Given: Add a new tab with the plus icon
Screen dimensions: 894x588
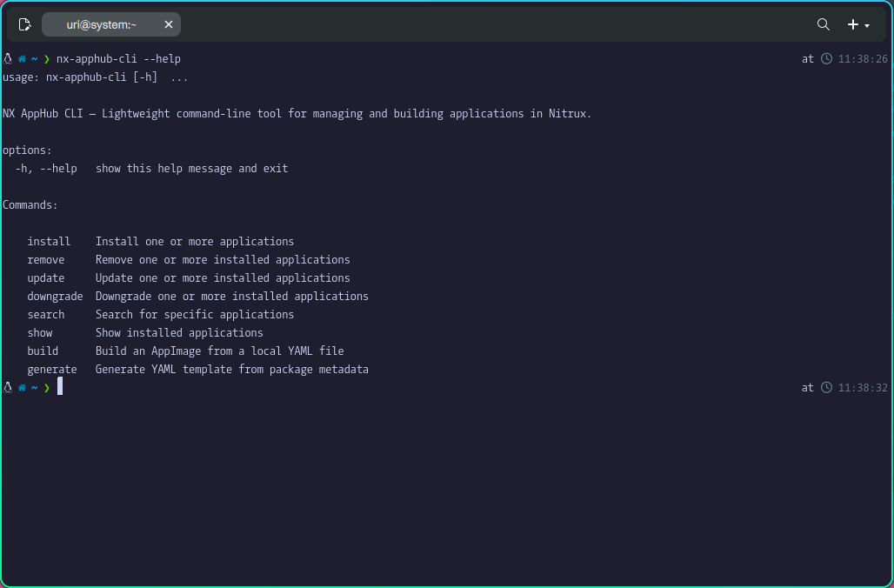Looking at the screenshot, I should tap(853, 24).
